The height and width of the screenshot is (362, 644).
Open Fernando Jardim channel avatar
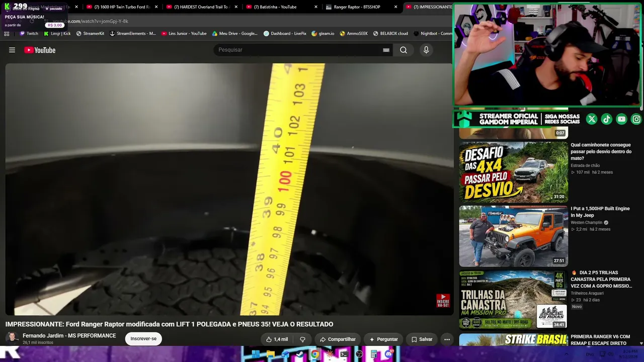tap(12, 338)
